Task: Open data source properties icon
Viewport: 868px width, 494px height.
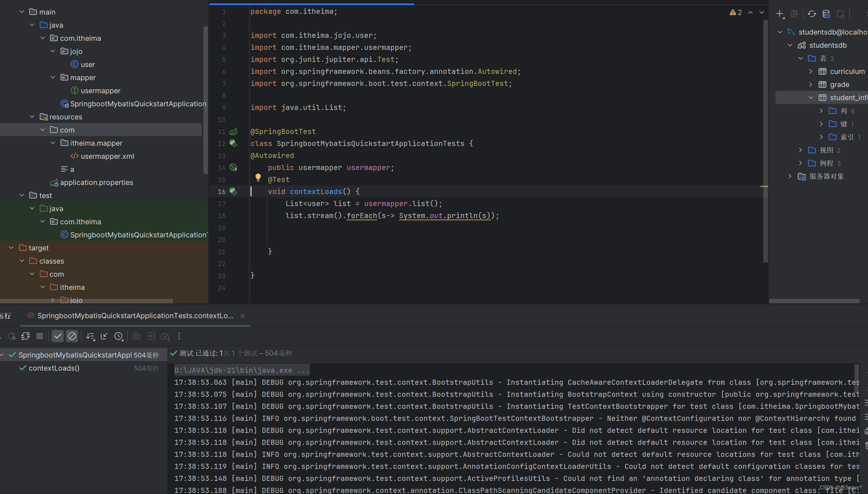Action: point(826,14)
